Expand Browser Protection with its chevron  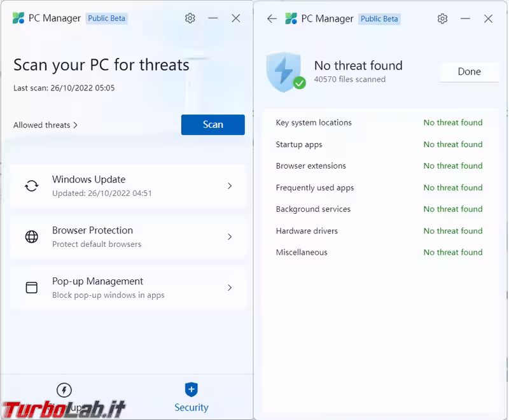click(x=230, y=237)
